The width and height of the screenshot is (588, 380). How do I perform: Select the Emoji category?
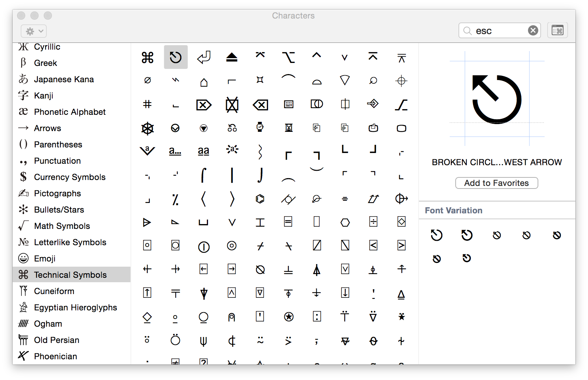pyautogui.click(x=72, y=259)
